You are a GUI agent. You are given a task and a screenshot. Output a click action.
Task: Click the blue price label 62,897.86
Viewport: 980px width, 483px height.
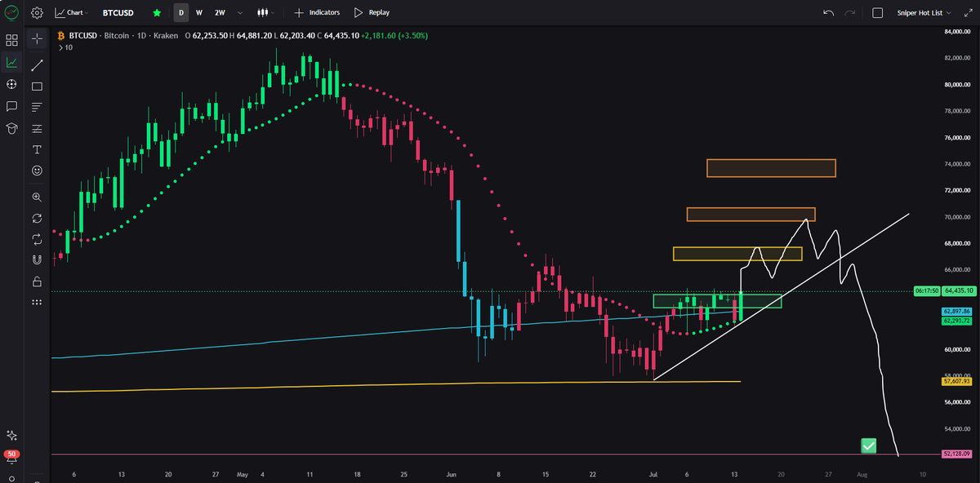(x=957, y=312)
